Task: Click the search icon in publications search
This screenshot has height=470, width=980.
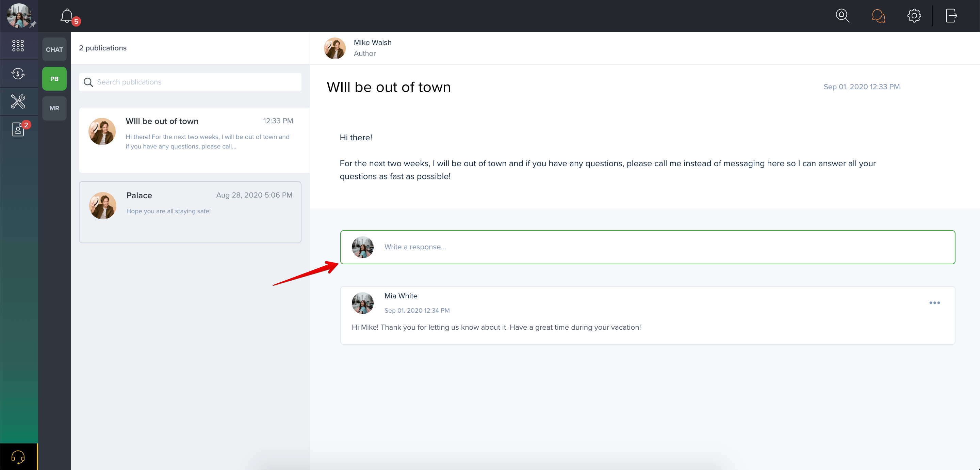Action: pyautogui.click(x=88, y=82)
